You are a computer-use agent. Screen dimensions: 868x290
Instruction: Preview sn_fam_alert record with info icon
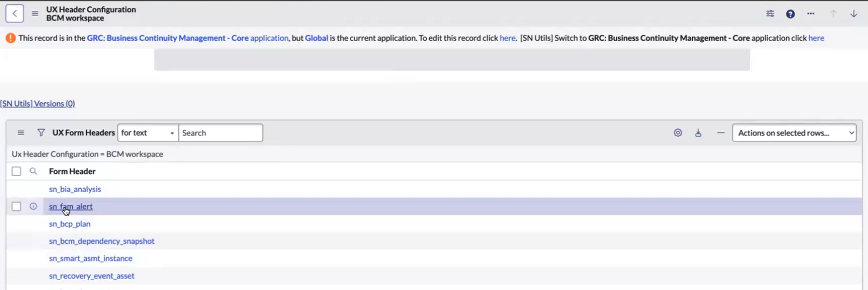point(33,206)
